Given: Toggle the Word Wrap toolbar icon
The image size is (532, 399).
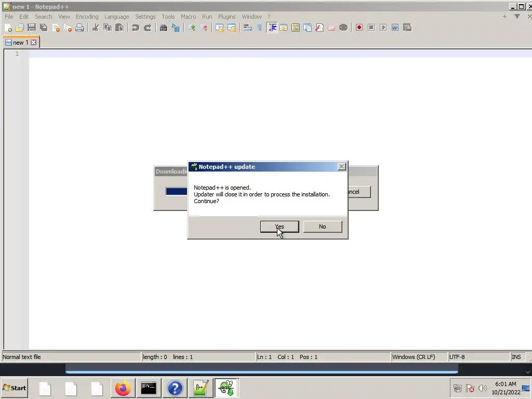Looking at the screenshot, I should point(248,28).
